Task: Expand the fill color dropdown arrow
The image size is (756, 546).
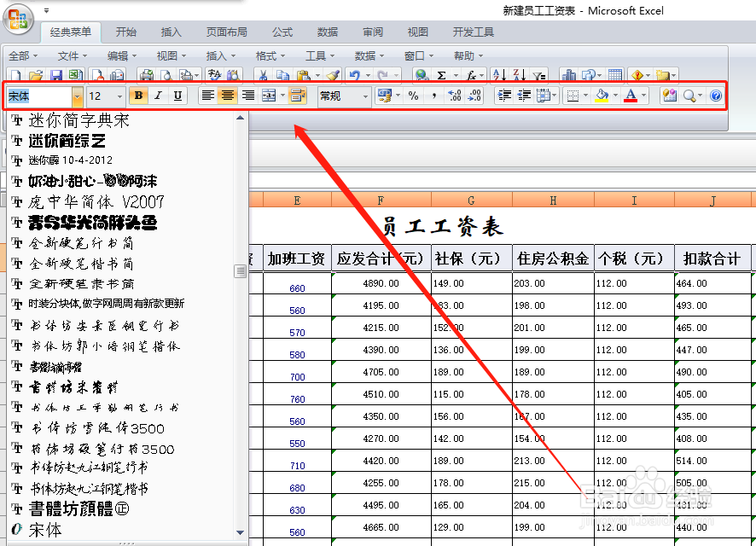Action: tap(615, 96)
